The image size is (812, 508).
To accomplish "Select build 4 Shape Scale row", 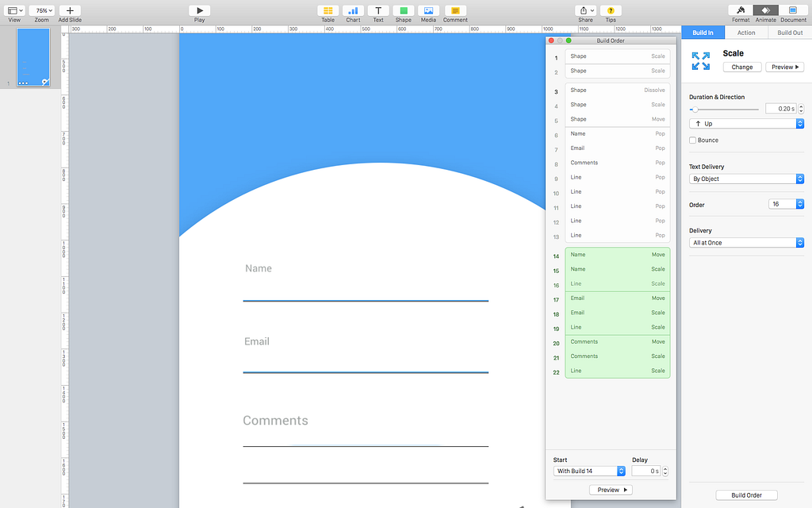I will 617,105.
